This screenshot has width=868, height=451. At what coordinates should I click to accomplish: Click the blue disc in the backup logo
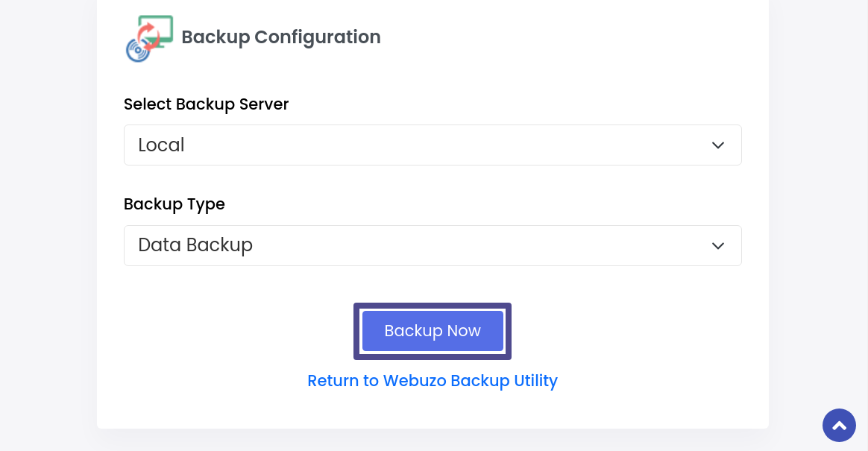click(137, 51)
